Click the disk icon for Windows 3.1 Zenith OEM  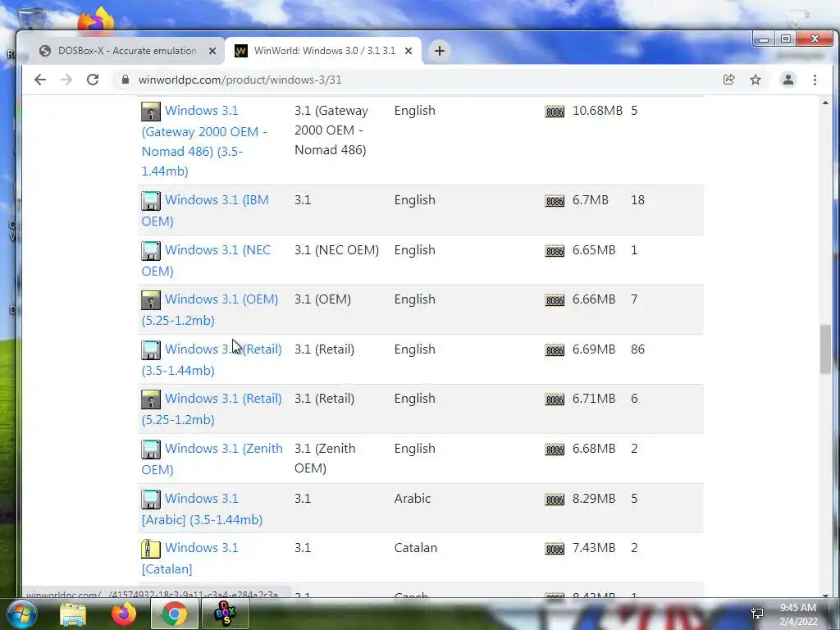point(151,450)
